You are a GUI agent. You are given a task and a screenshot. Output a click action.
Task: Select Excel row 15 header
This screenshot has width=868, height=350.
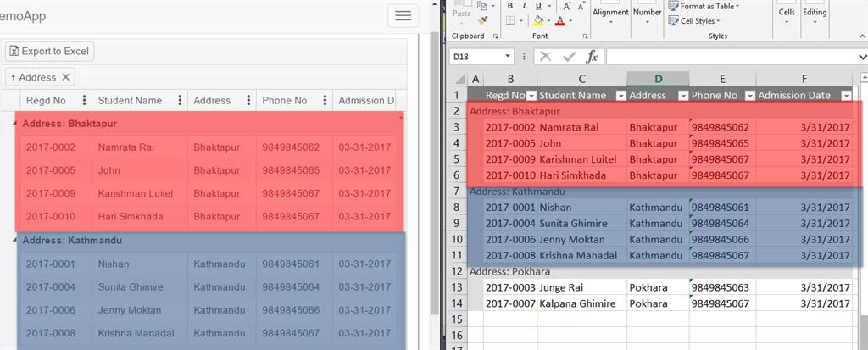[457, 319]
